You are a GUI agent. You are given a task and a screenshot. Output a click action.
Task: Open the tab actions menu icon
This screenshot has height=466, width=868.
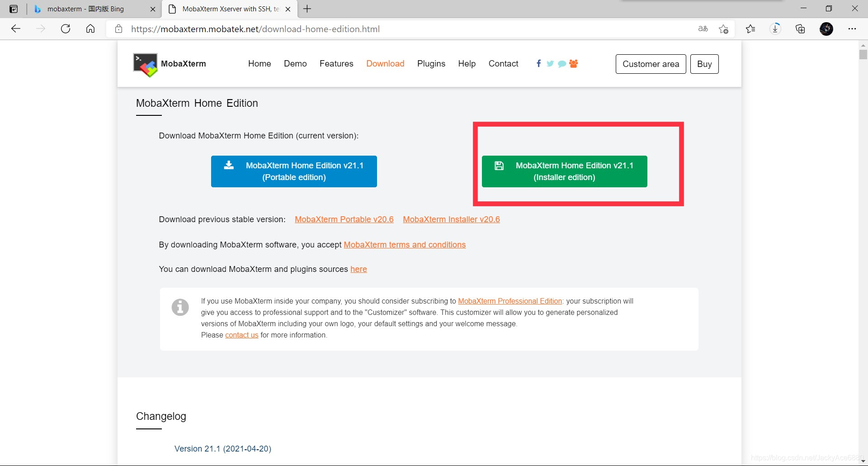tap(14, 9)
